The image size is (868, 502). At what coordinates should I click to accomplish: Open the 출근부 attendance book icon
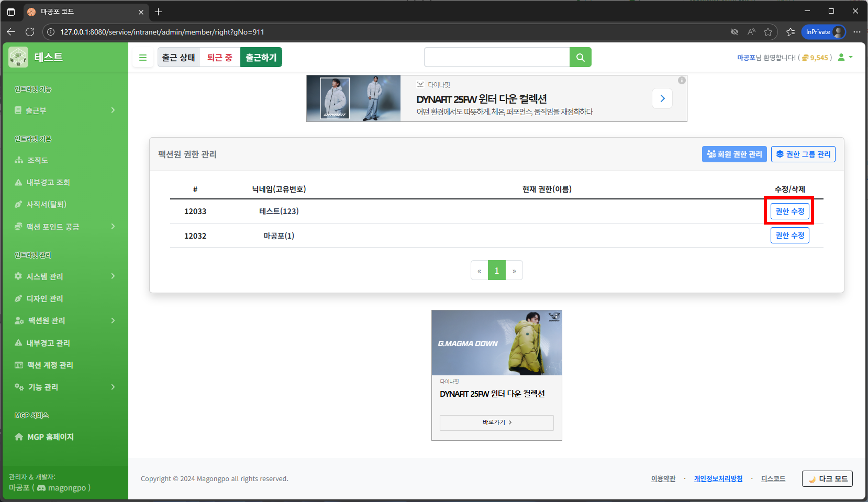point(18,110)
